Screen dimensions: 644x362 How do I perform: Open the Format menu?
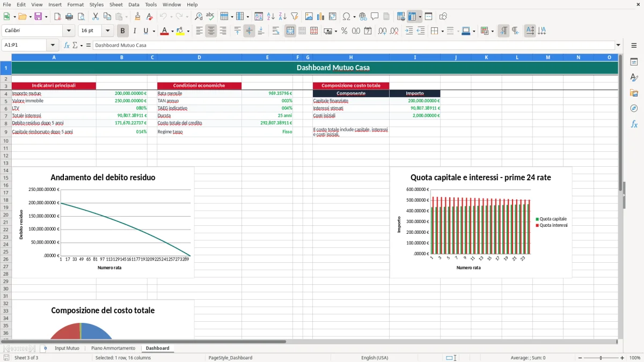click(x=75, y=4)
